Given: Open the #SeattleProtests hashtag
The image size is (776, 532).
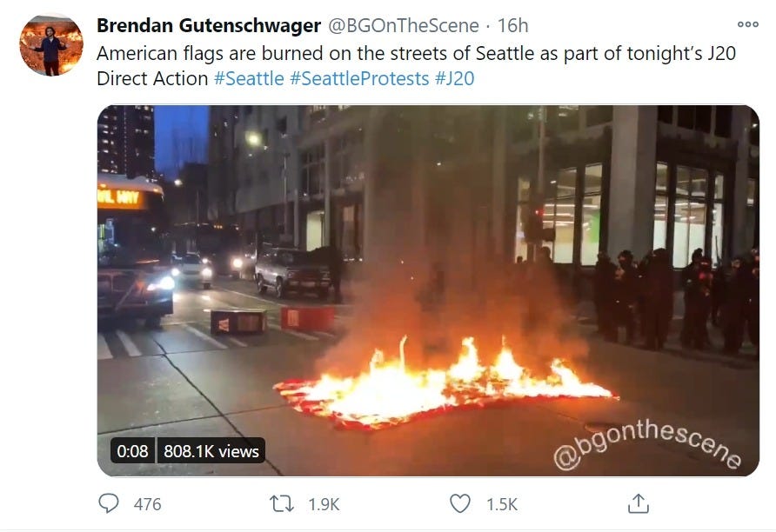Looking at the screenshot, I should click(359, 78).
